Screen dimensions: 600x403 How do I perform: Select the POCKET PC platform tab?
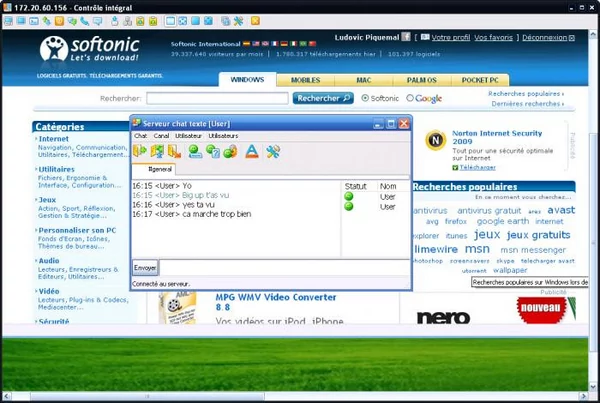pyautogui.click(x=480, y=80)
